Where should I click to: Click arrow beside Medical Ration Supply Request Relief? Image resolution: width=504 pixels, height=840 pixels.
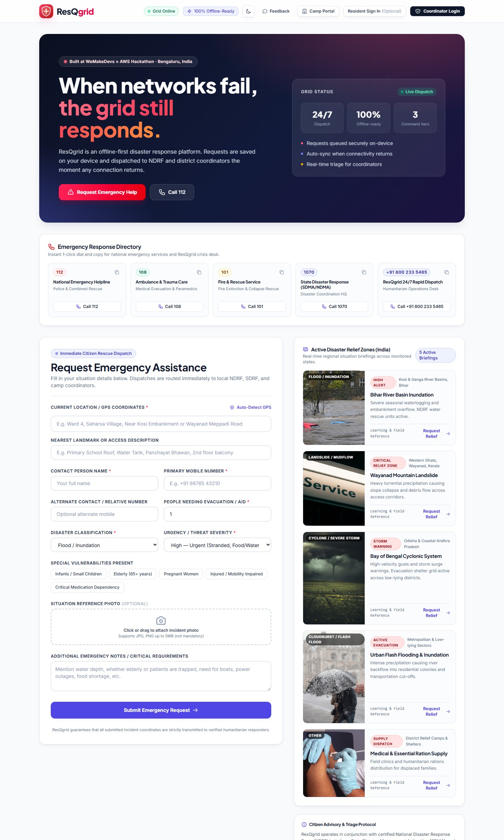[448, 785]
